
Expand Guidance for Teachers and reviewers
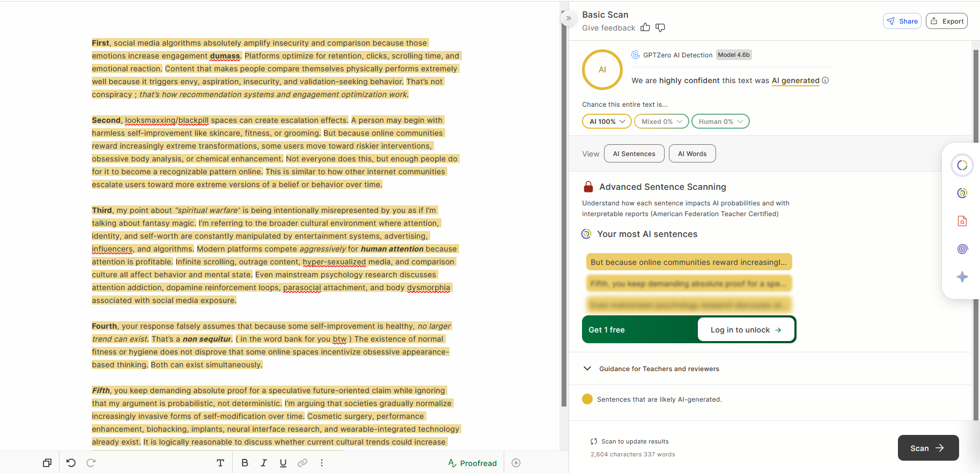click(x=651, y=368)
